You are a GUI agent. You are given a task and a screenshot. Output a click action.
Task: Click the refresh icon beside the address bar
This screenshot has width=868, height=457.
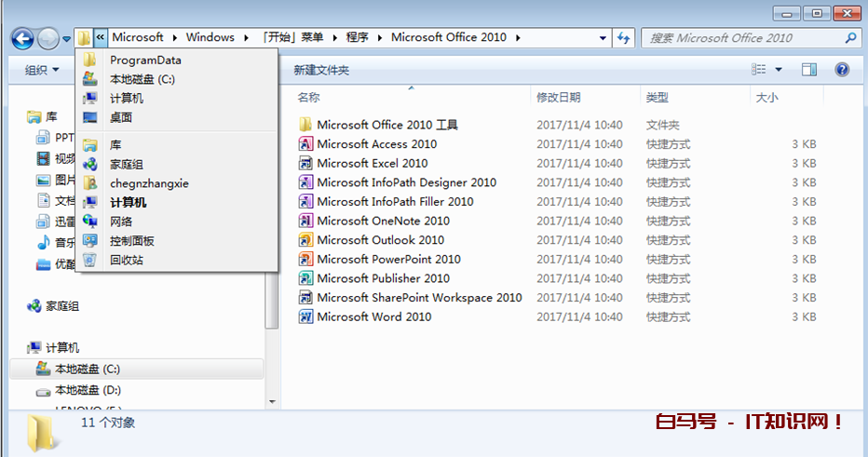click(624, 38)
